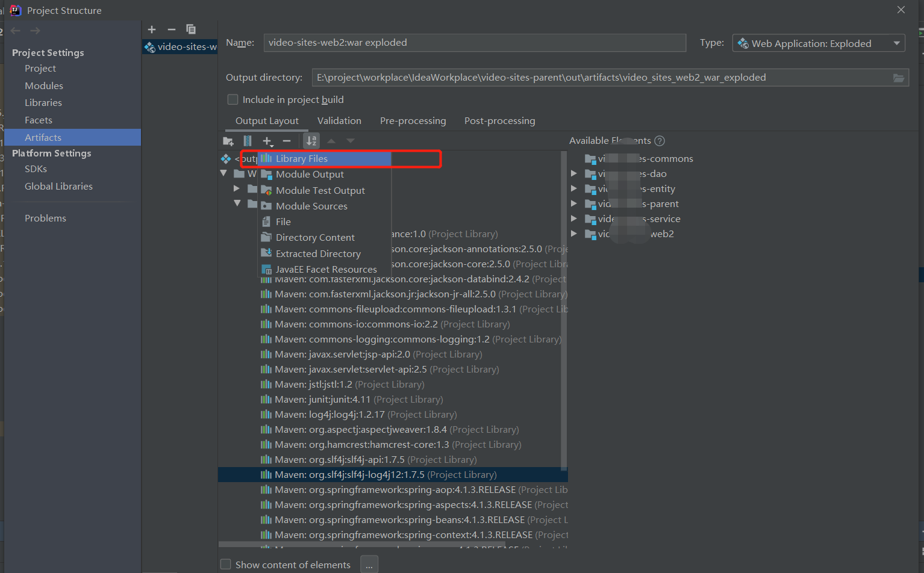Collapse the WEB-INF tree node in Output Layout
This screenshot has width=924, height=573.
point(223,173)
